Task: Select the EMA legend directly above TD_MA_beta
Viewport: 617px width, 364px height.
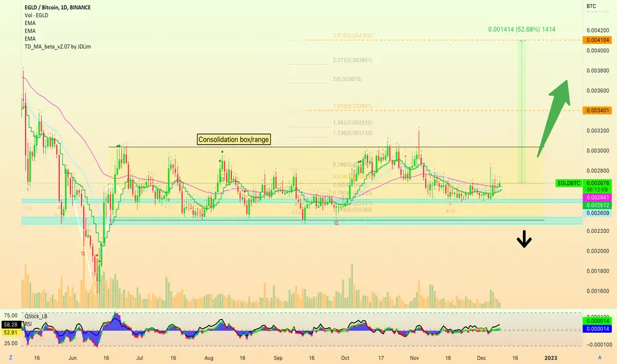Action: [x=30, y=38]
